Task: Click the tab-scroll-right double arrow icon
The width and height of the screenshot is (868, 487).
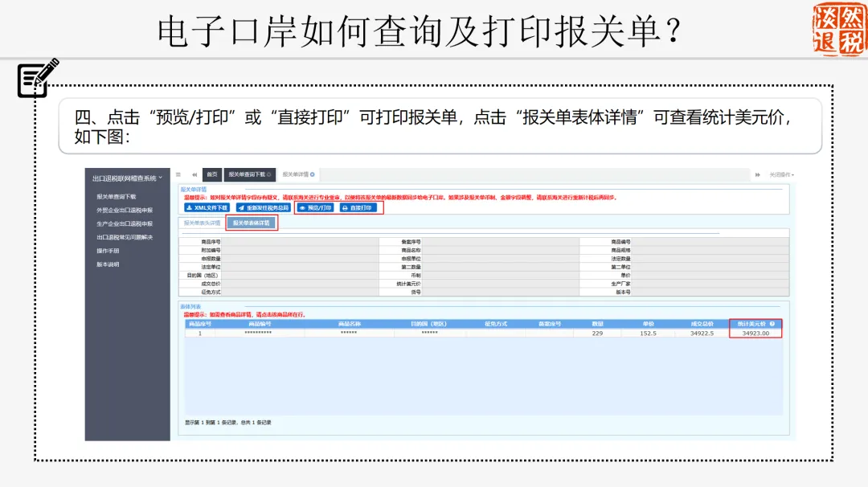Action: click(x=757, y=175)
